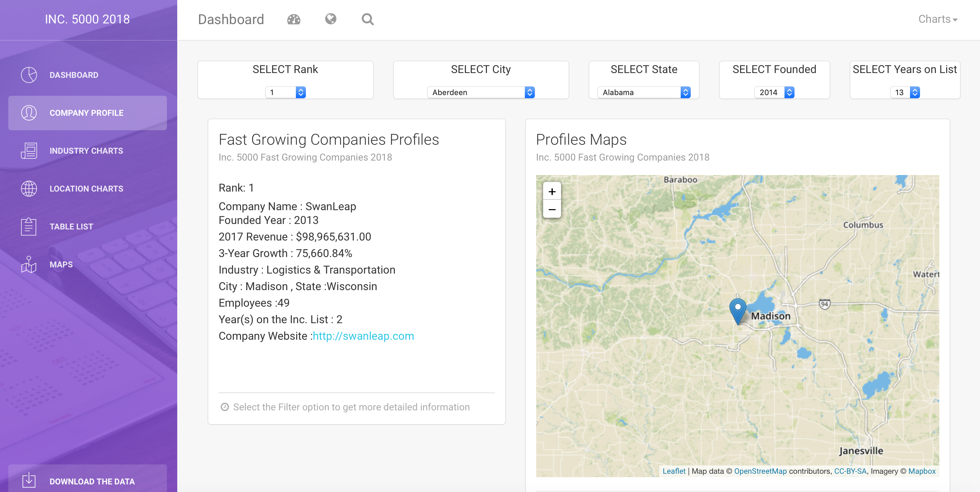Click the filter hint text in card footer

click(351, 407)
